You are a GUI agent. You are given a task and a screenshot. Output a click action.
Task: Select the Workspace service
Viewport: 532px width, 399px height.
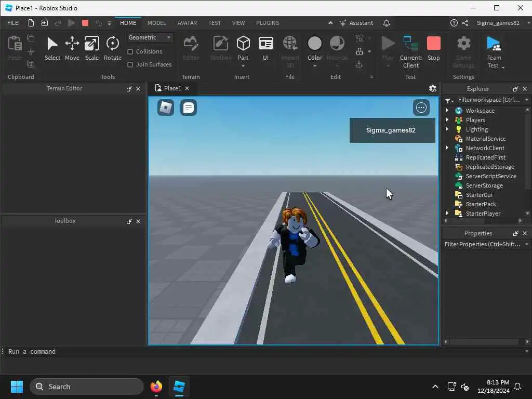point(480,111)
